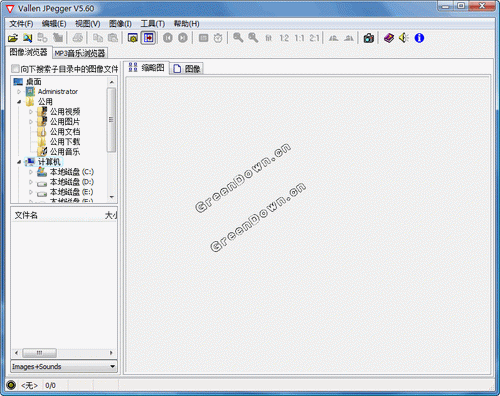Click the grayed slideshow screen icon
Image resolution: width=500 pixels, height=396 pixels.
[x=203, y=38]
